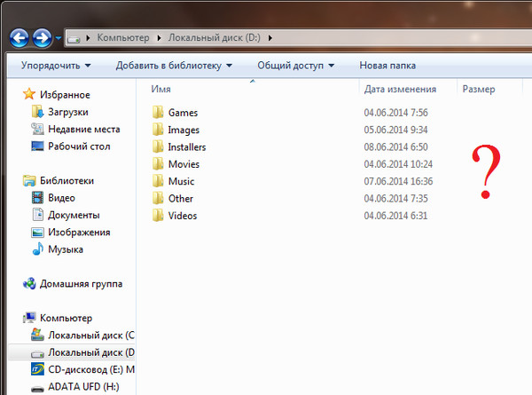
Task: Open Добавить в библиотеку dropdown
Action: (174, 65)
